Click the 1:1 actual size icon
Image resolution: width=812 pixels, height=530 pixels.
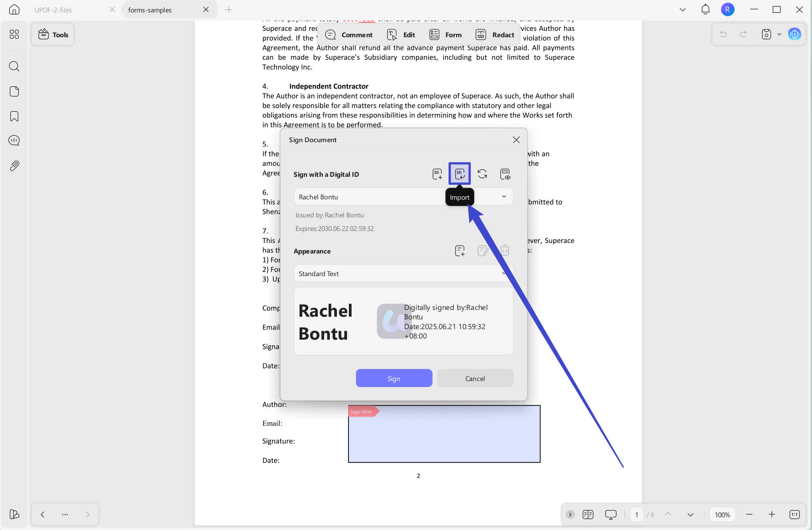[794, 514]
